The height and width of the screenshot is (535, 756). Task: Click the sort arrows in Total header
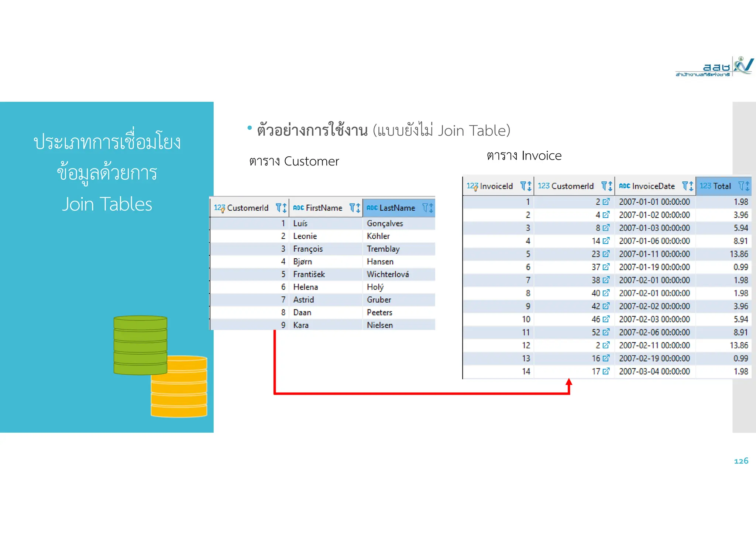[x=747, y=186]
